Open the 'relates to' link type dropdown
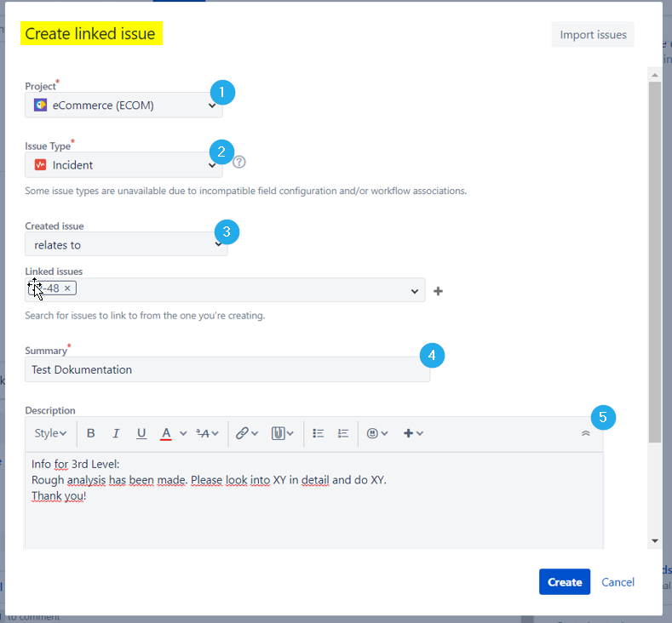Screen dimensions: 672x623 point(125,245)
